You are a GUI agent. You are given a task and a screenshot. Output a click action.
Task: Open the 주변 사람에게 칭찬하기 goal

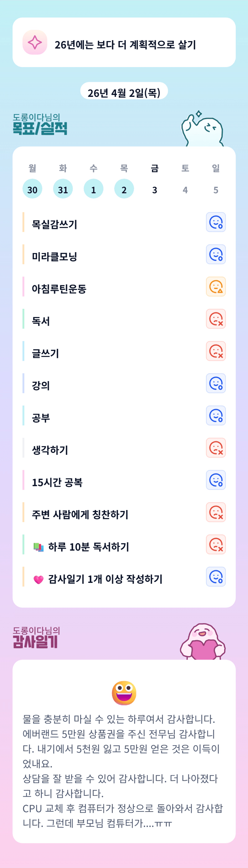(x=80, y=515)
